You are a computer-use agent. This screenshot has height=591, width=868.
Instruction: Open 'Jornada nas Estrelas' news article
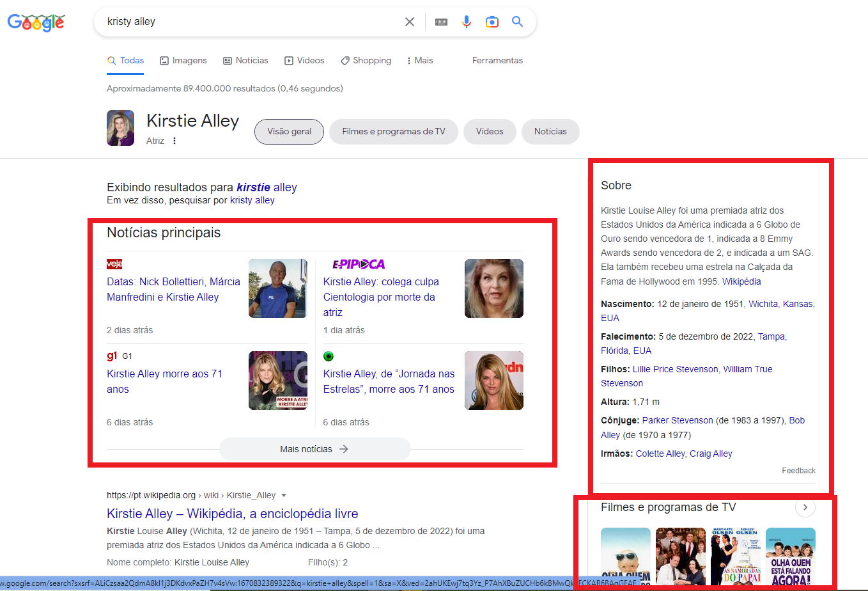coord(389,381)
